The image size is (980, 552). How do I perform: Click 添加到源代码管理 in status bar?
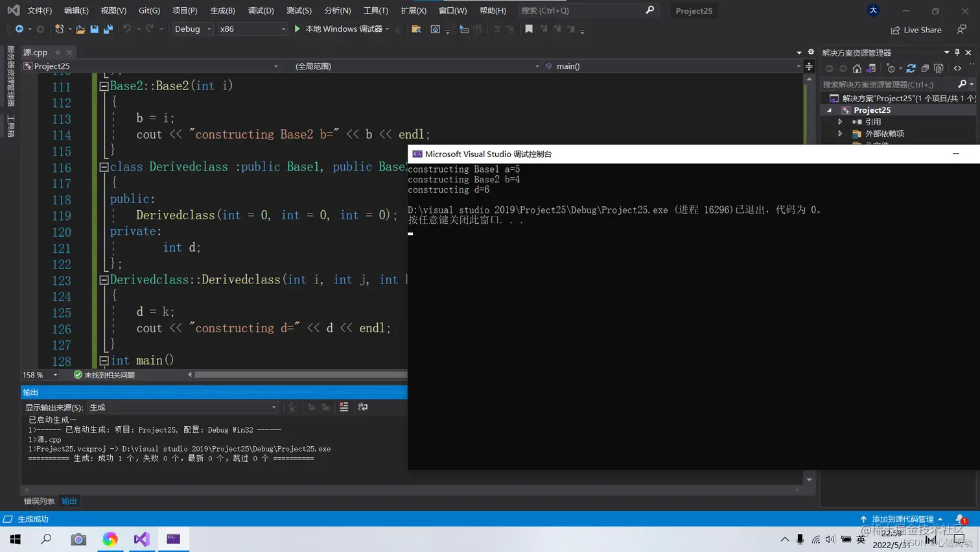pos(902,519)
